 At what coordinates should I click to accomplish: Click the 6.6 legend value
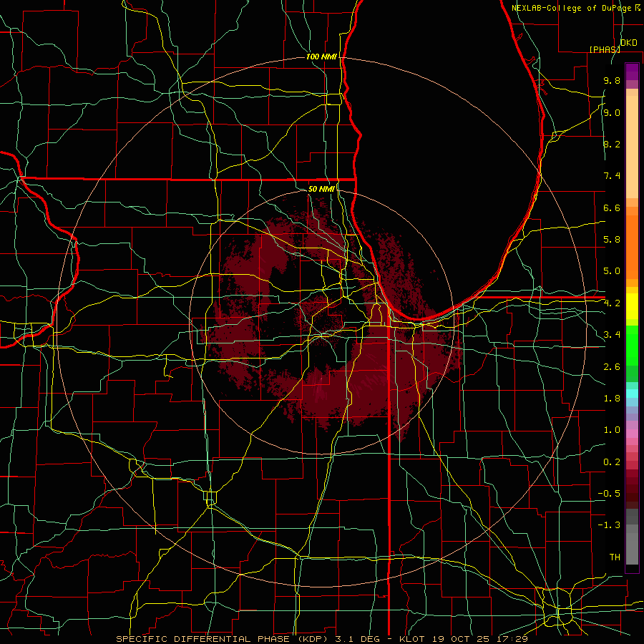click(612, 208)
